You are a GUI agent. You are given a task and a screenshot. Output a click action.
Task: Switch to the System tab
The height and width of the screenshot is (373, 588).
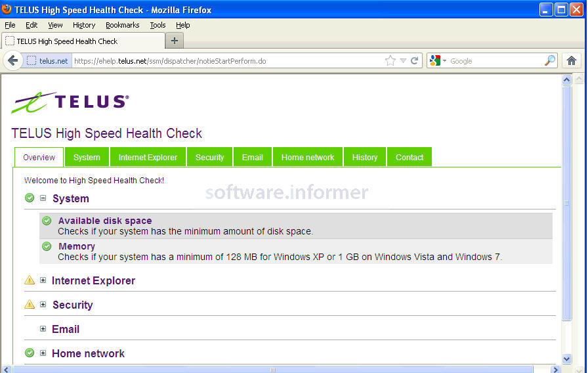87,157
